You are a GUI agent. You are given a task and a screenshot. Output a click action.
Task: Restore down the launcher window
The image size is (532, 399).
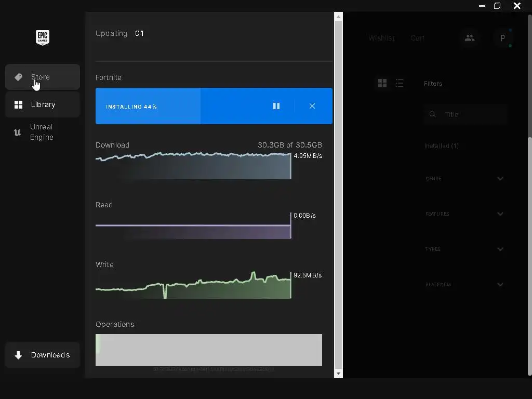coord(497,6)
